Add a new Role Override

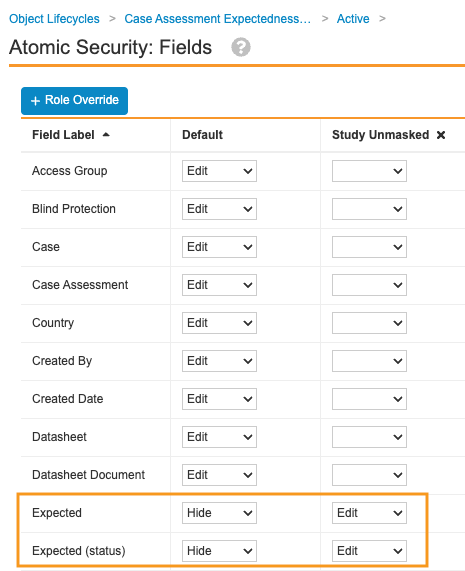(x=74, y=101)
